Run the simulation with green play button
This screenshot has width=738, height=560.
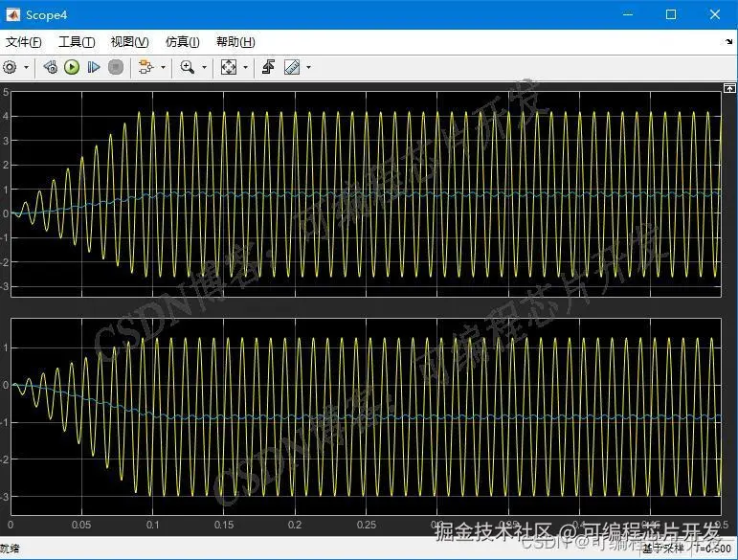point(72,67)
